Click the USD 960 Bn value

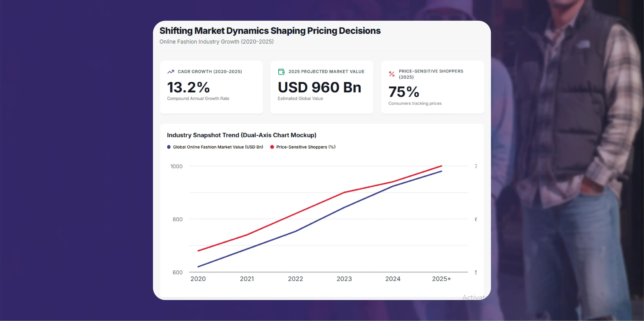[x=319, y=87]
